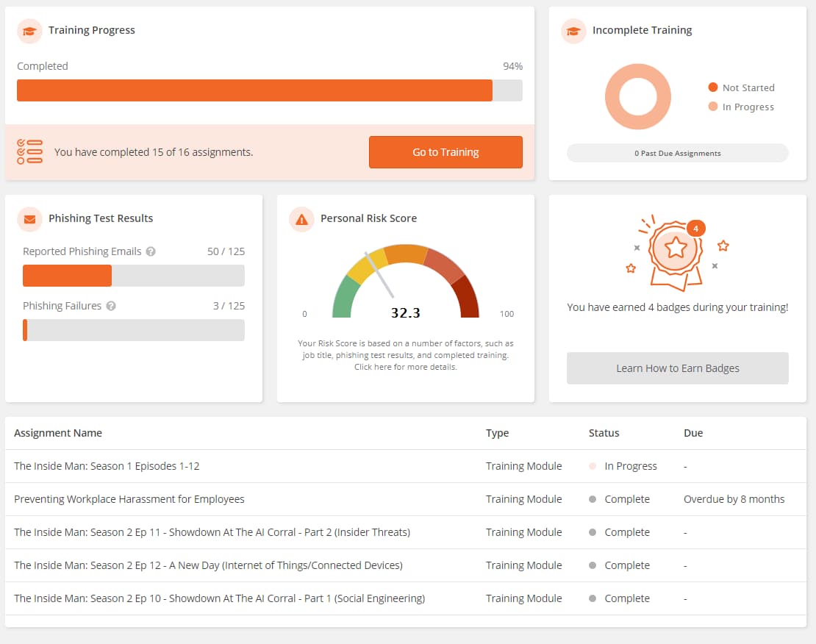Click the Reported Phishing Emails progress bar
The height and width of the screenshot is (644, 816).
(133, 276)
